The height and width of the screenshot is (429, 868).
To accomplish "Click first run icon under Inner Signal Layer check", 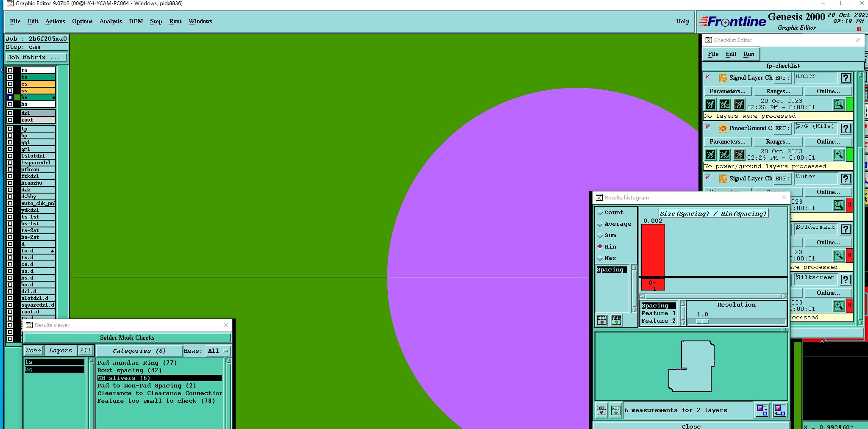I will point(710,104).
